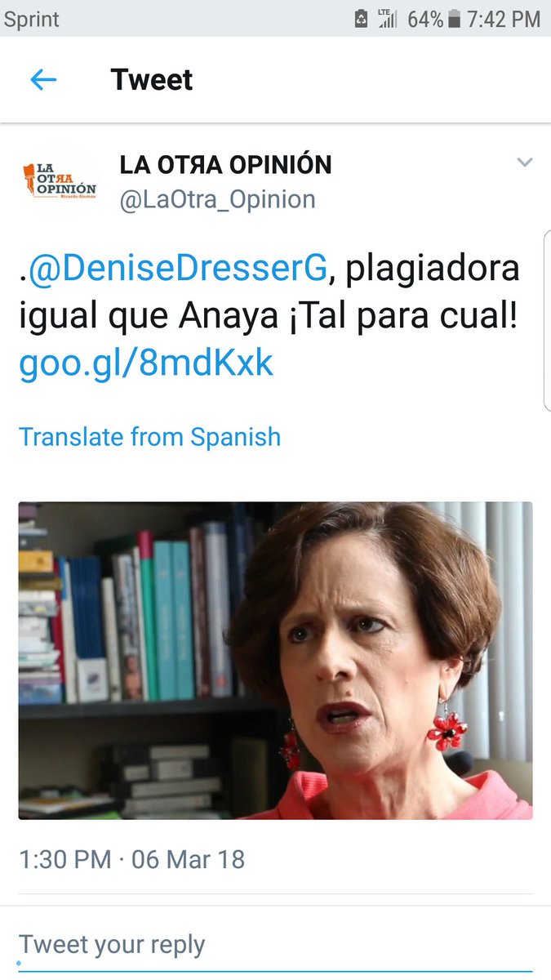Expand the tweet options chevron
The image size is (551, 980).
[x=525, y=163]
